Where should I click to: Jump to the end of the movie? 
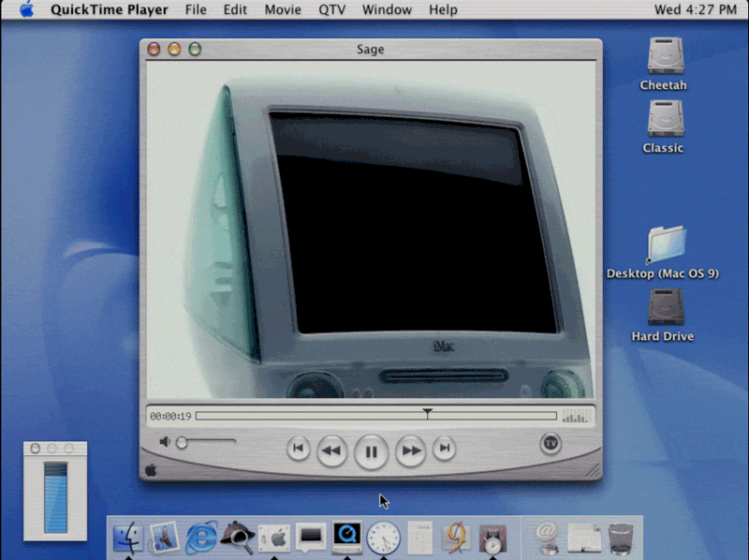click(x=444, y=449)
